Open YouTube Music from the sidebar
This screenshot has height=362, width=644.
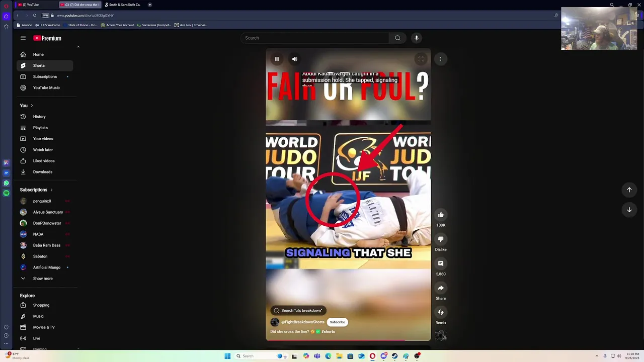45,87
